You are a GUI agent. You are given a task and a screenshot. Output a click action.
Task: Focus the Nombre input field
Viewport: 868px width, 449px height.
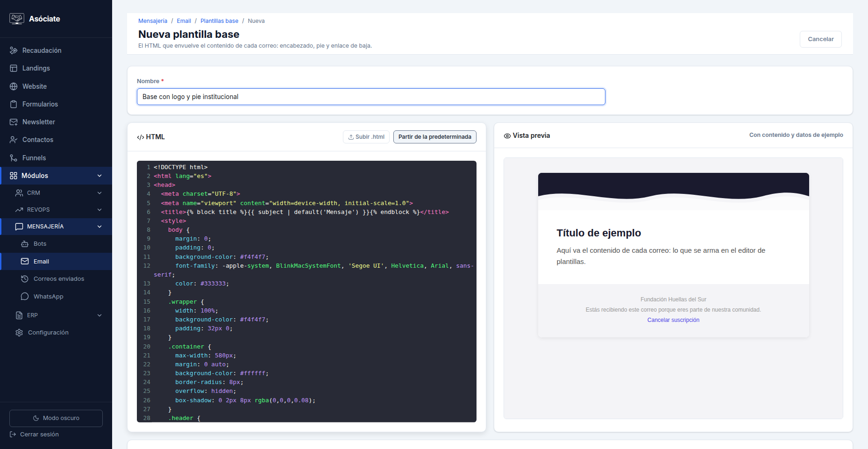pos(371,97)
